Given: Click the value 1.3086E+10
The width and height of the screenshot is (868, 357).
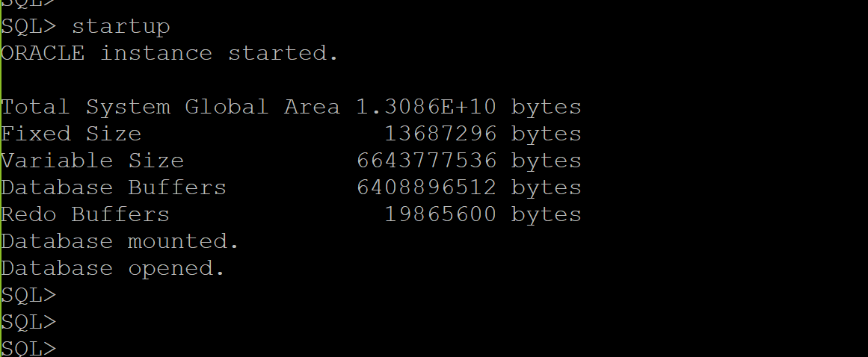Looking at the screenshot, I should click(x=426, y=107).
